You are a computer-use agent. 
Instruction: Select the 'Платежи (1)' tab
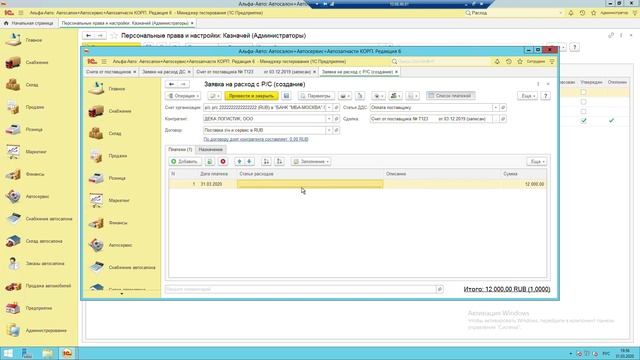pyautogui.click(x=180, y=149)
